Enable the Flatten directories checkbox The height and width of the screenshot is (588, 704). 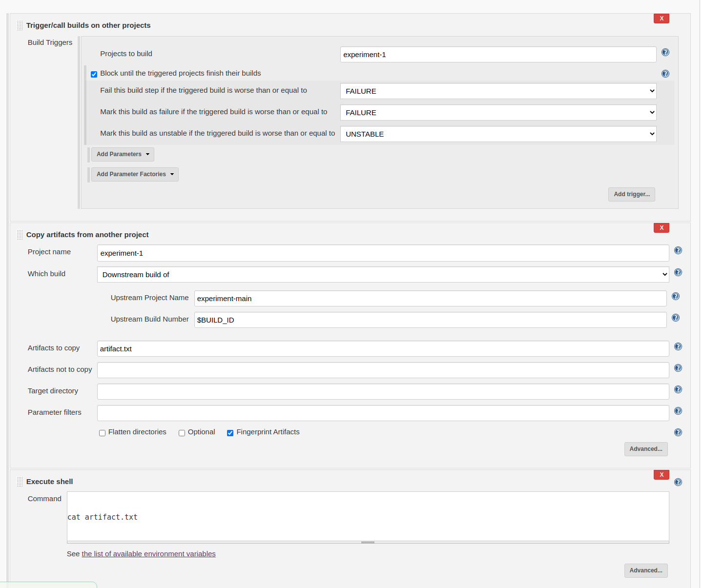[103, 433]
